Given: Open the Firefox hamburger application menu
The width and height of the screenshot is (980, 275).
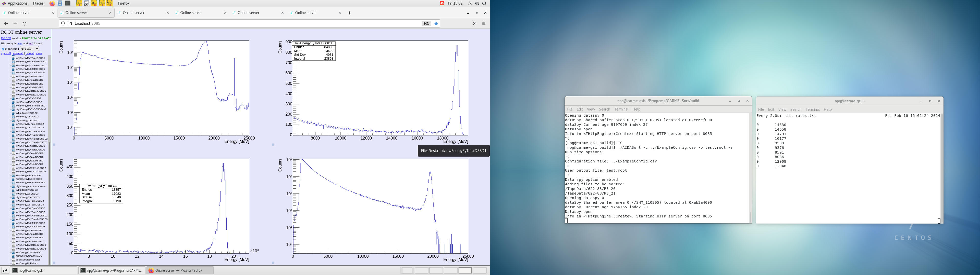Looking at the screenshot, I should [x=484, y=23].
